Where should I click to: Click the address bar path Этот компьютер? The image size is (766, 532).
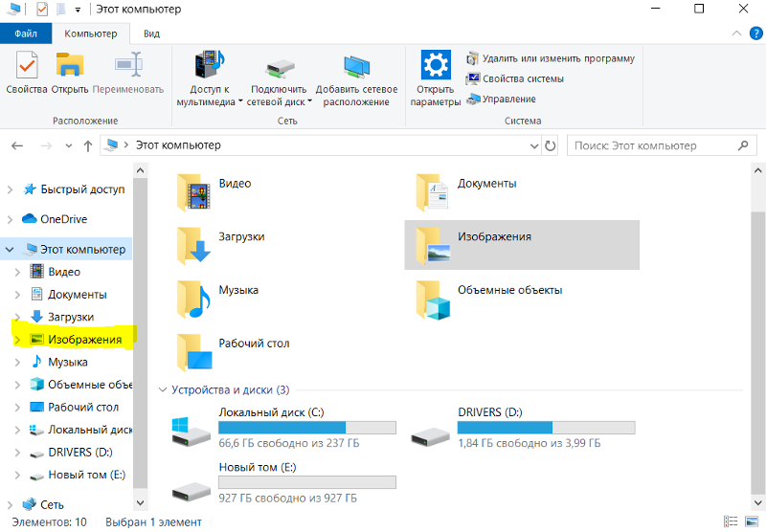click(178, 145)
